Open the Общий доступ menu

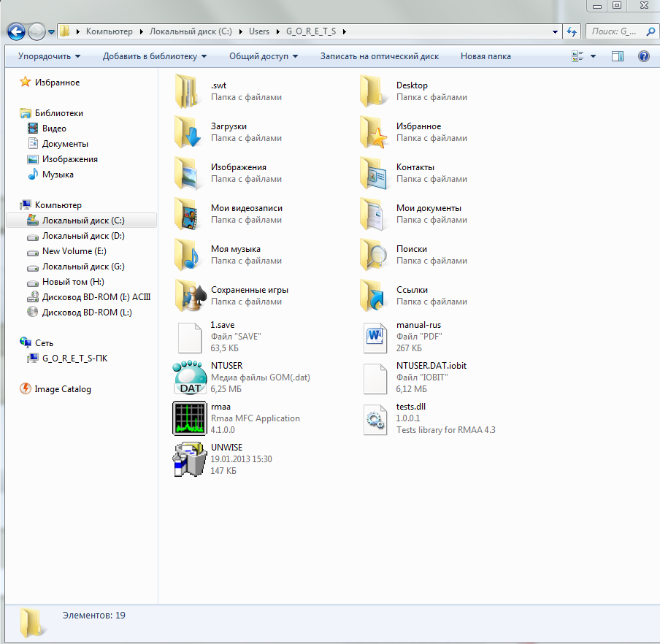(x=263, y=56)
